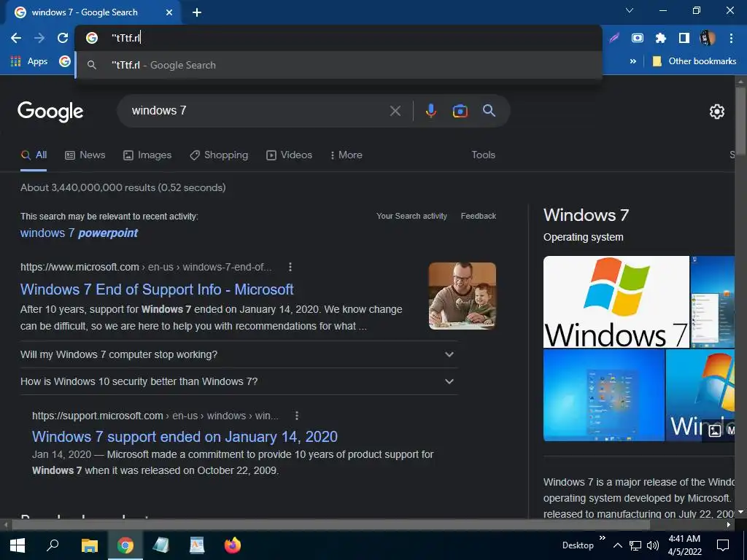Open the notification center icon

coord(723,545)
